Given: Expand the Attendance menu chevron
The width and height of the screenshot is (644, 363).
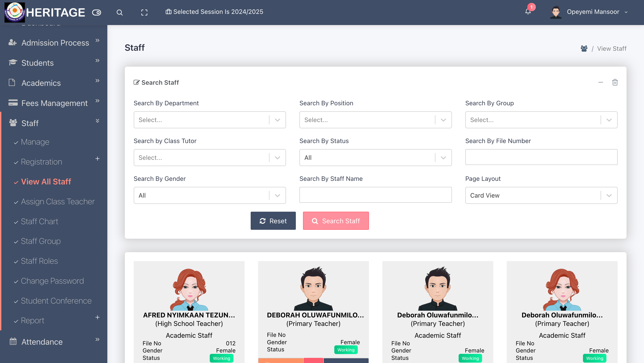Looking at the screenshot, I should [97, 339].
